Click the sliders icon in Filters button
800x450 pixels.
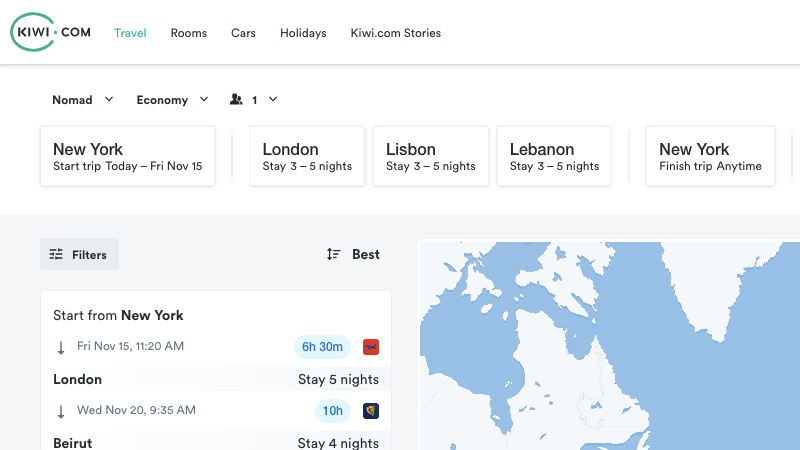(56, 254)
